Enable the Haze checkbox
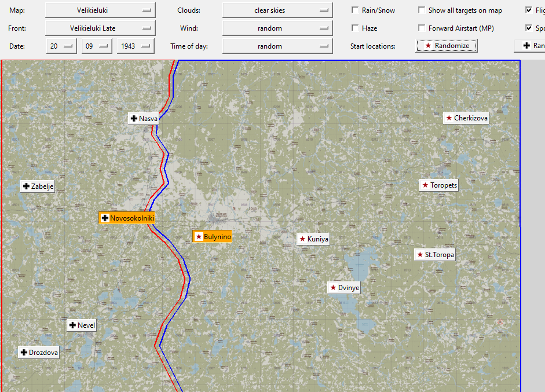 355,28
